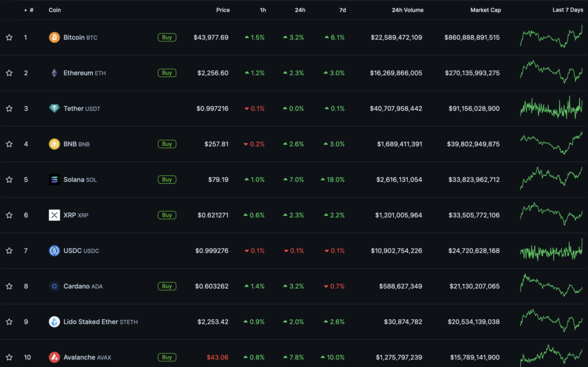Sort the table by 24h Volume column
This screenshot has width=588, height=367.
(x=407, y=10)
